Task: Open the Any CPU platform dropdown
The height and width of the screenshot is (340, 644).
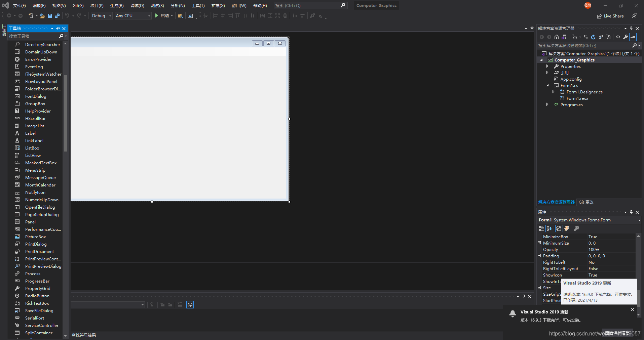Action: click(133, 16)
